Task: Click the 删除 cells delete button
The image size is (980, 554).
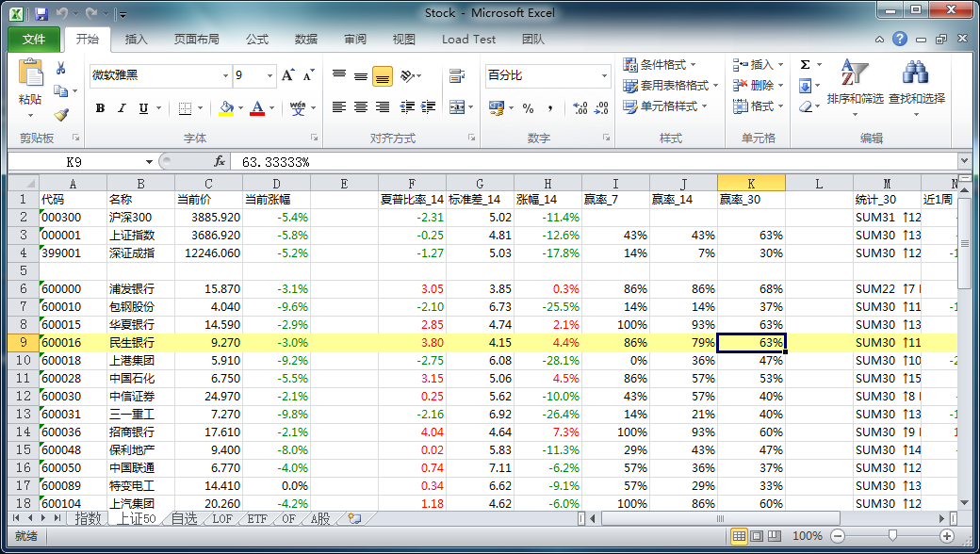Action: (x=759, y=86)
